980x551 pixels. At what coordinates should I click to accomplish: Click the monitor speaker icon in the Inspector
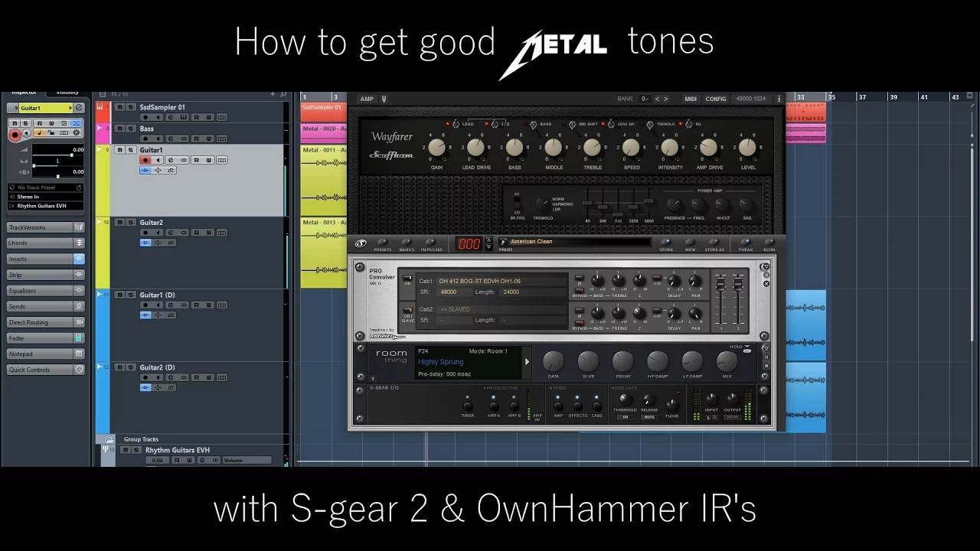pos(27,134)
